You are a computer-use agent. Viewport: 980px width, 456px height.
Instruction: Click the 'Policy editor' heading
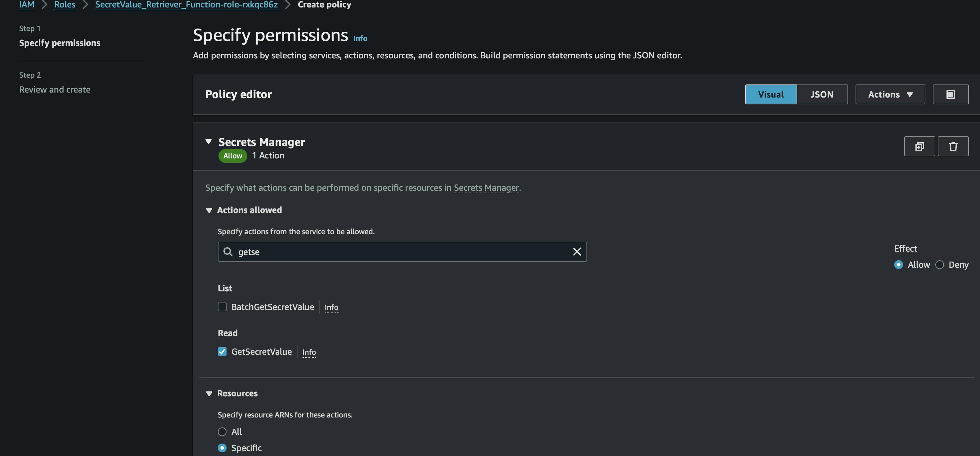click(x=238, y=94)
